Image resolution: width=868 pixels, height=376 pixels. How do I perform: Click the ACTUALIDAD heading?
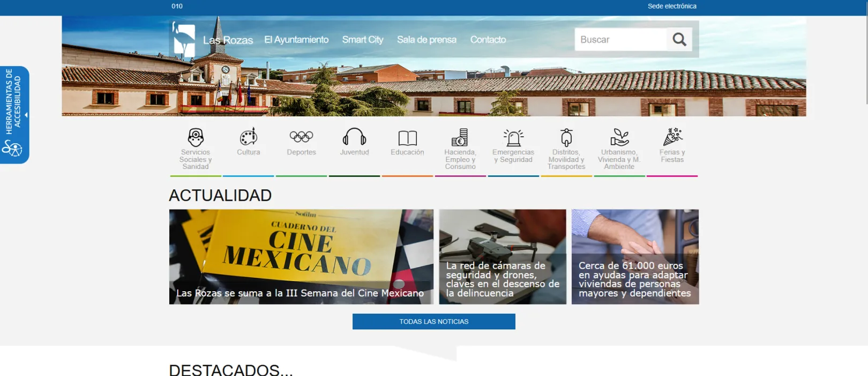pos(220,195)
